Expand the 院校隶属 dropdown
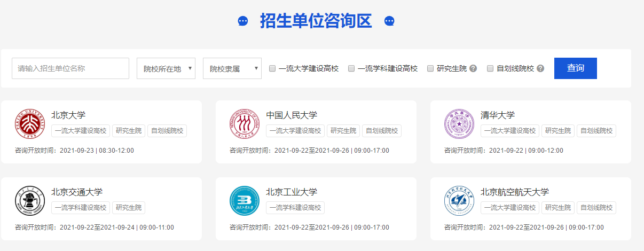Viewport: 644px width, 251px height. coord(232,68)
